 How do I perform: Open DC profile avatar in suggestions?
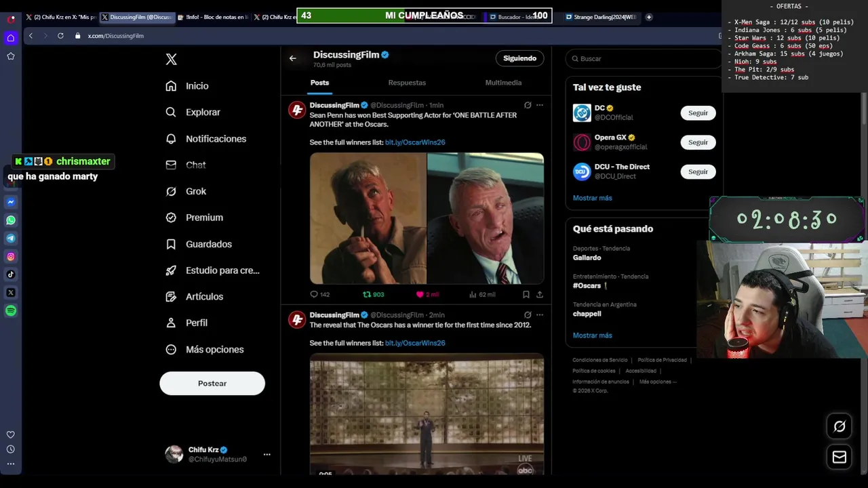(582, 113)
